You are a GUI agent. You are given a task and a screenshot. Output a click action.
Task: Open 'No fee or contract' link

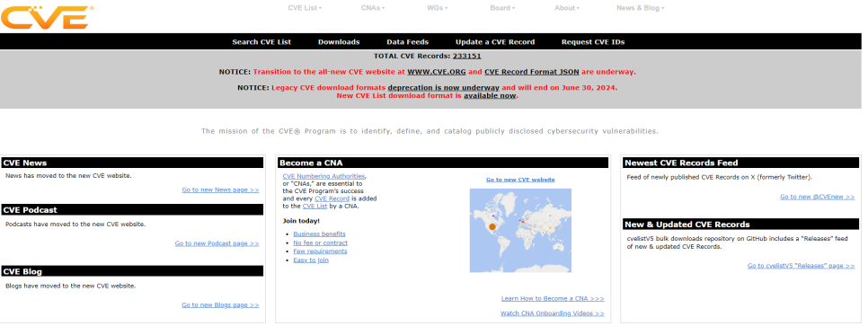(321, 242)
